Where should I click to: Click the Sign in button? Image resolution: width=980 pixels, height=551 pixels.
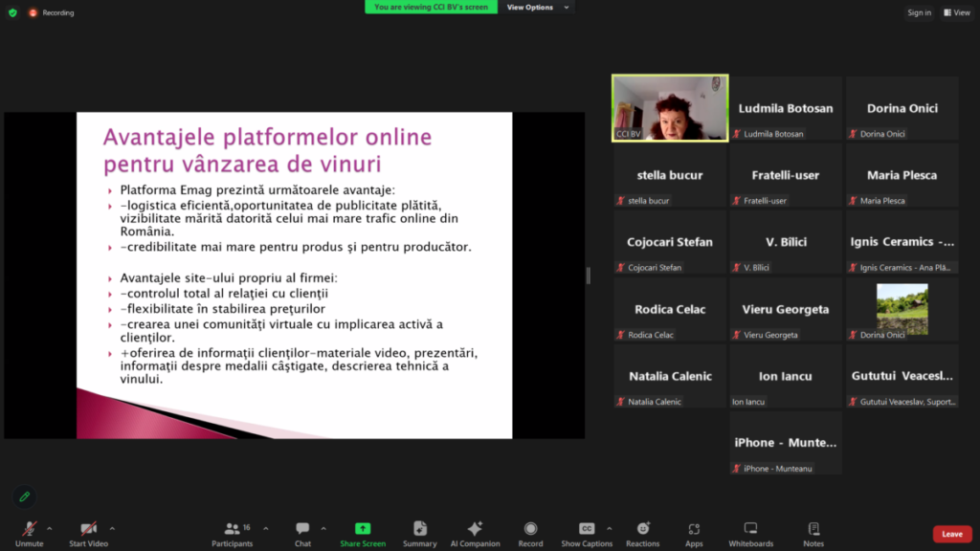coord(919,12)
